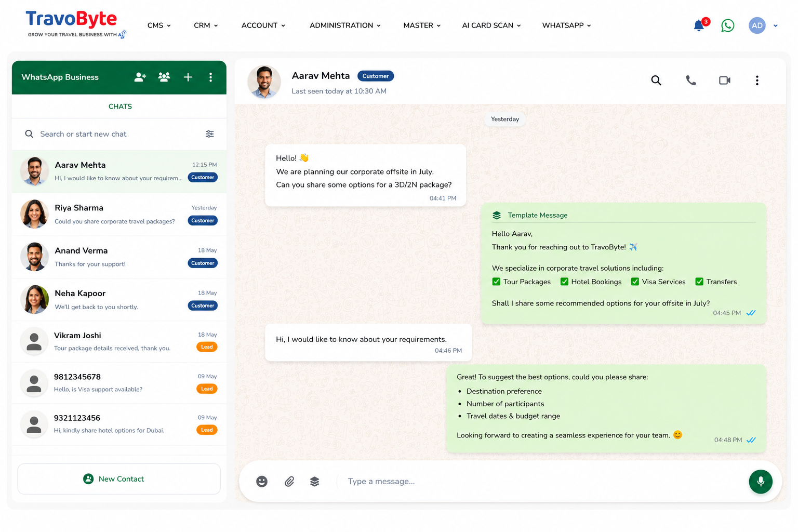Click 'Hello, is Visa support available?' preview
This screenshot has height=532, width=798.
(98, 390)
